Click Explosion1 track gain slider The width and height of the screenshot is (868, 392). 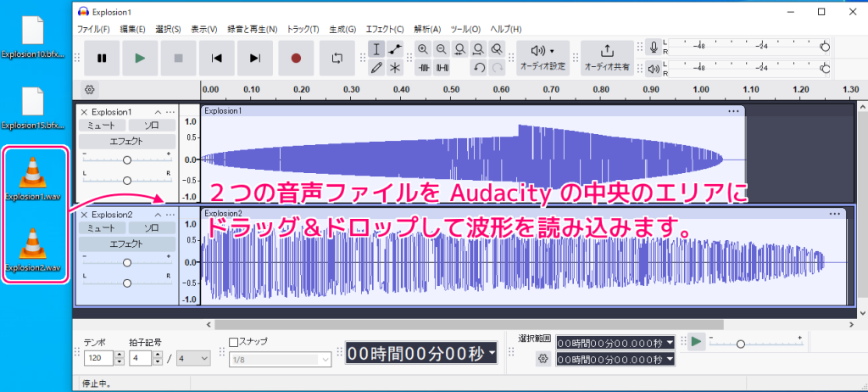click(127, 160)
